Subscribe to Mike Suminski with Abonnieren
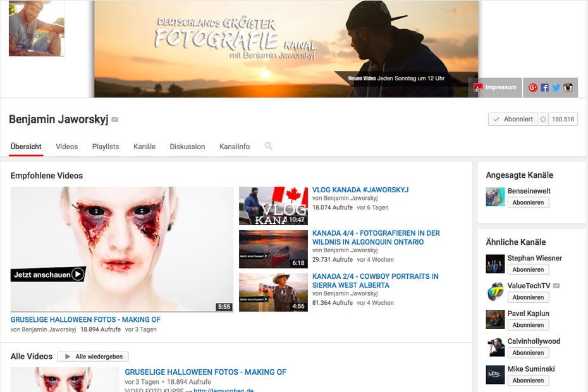Image resolution: width=588 pixels, height=392 pixels. point(528,381)
